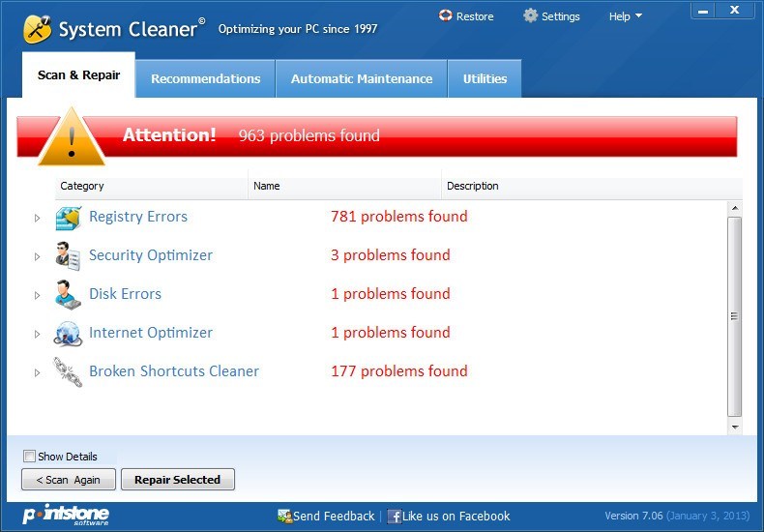Click the scrollbar up arrow
Viewport: 764px width, 532px height.
735,209
